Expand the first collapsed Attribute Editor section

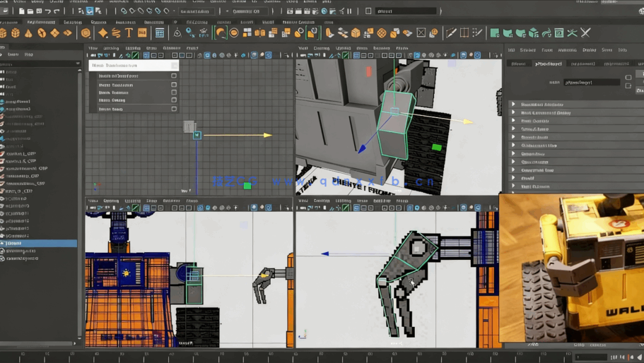514,105
